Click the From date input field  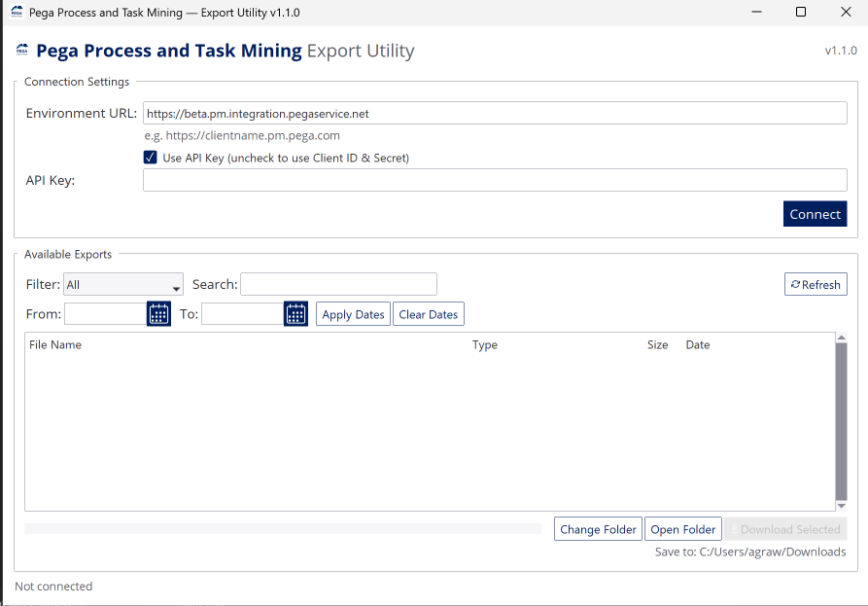106,314
